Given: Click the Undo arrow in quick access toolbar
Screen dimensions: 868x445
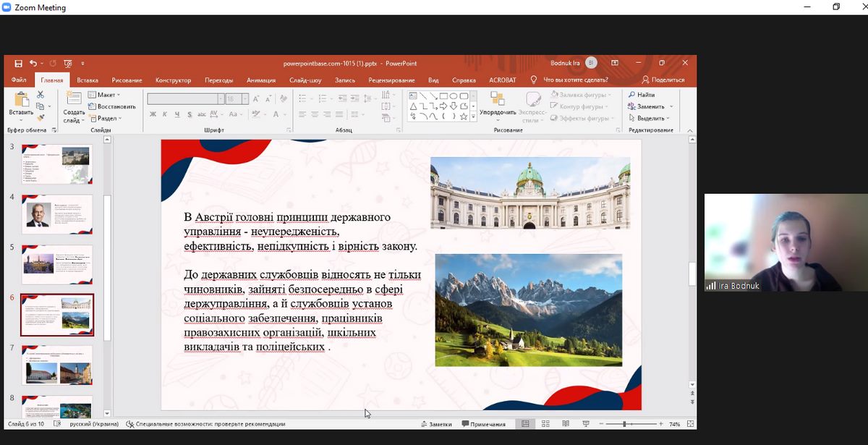Looking at the screenshot, I should pos(33,64).
